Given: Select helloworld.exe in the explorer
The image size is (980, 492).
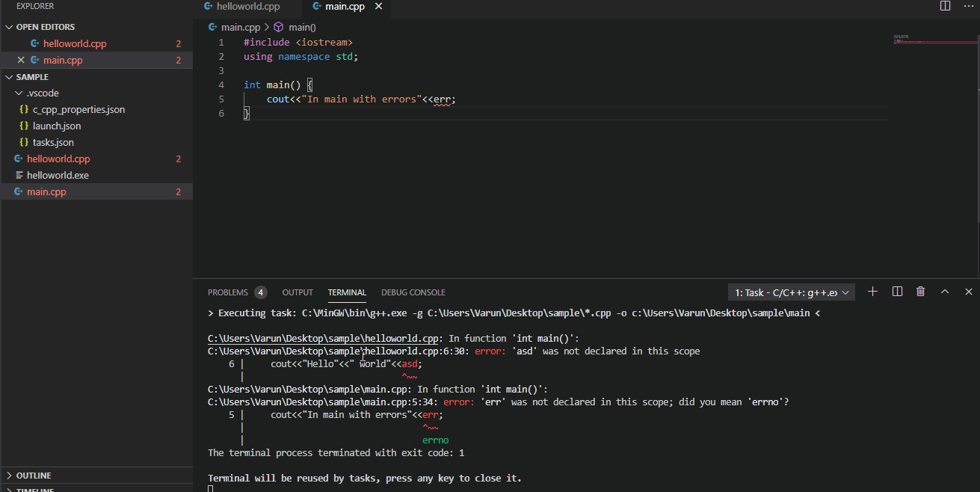Looking at the screenshot, I should pyautogui.click(x=96, y=175).
